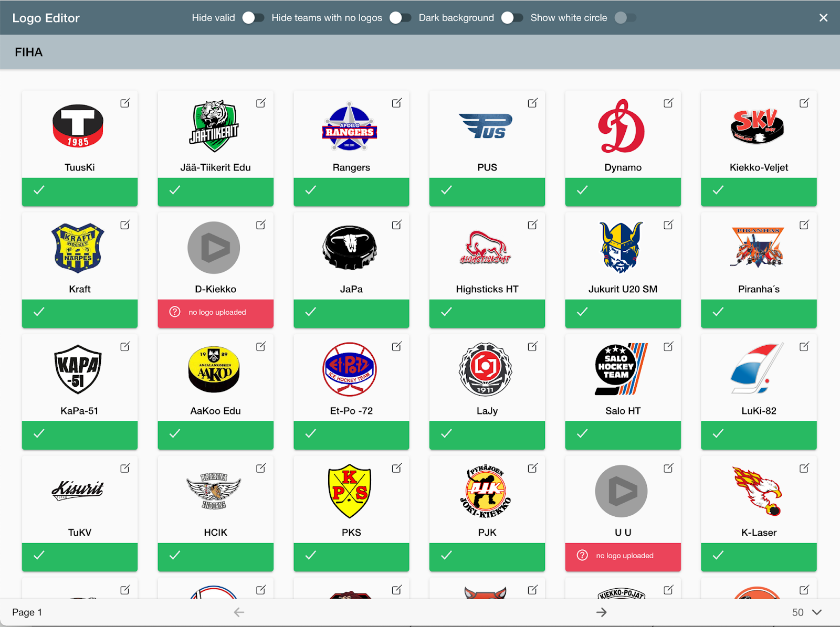Click the PJK team name

487,533
